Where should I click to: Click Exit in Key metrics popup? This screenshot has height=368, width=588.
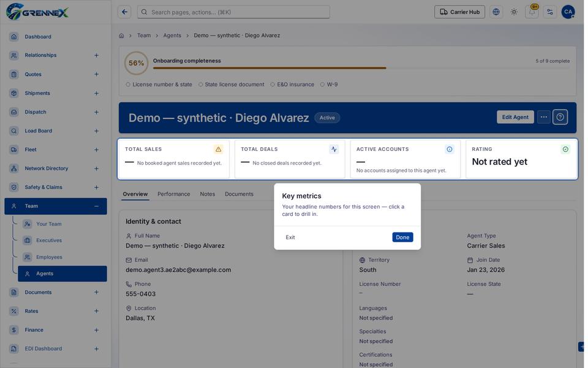290,237
